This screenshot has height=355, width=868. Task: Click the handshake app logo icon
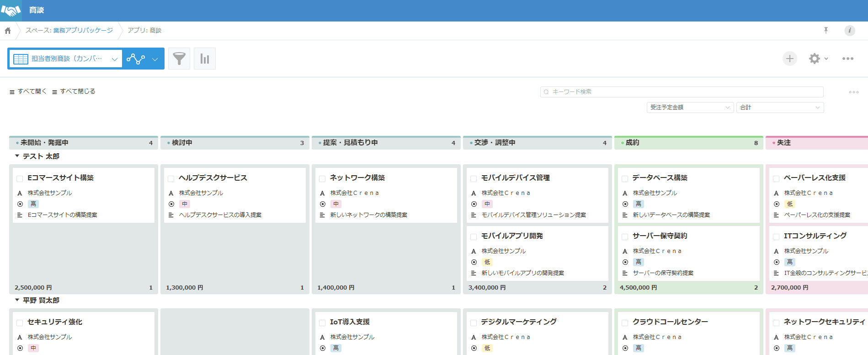[x=11, y=11]
